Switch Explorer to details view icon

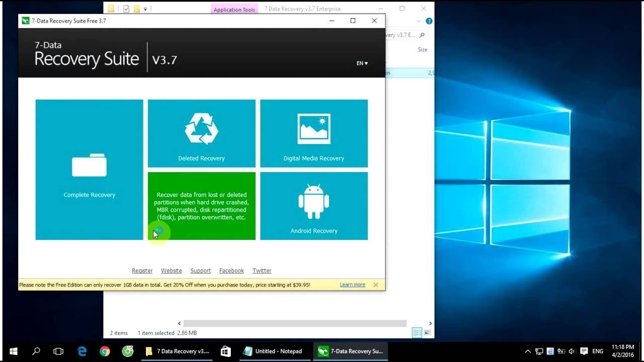point(417,333)
